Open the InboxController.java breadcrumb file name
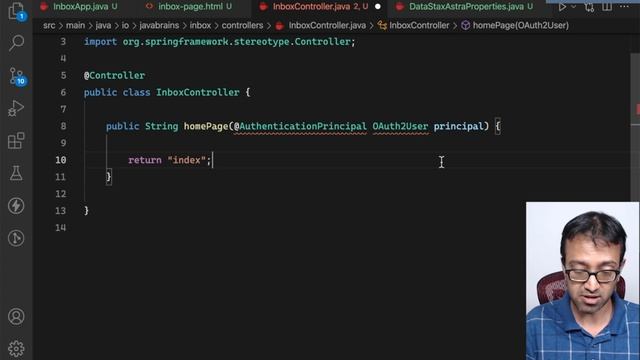Viewport: 640px width, 360px height. (x=327, y=25)
